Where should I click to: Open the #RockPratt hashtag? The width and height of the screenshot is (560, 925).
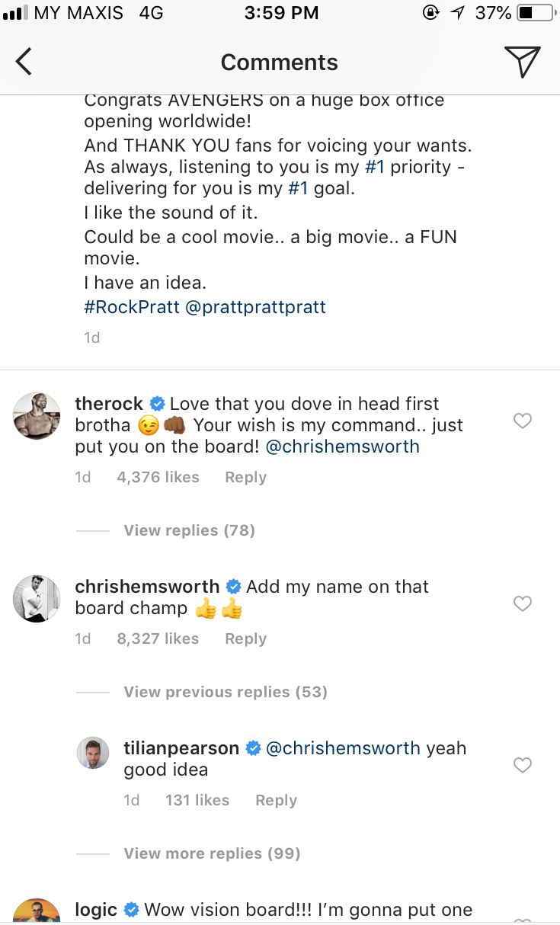point(130,307)
